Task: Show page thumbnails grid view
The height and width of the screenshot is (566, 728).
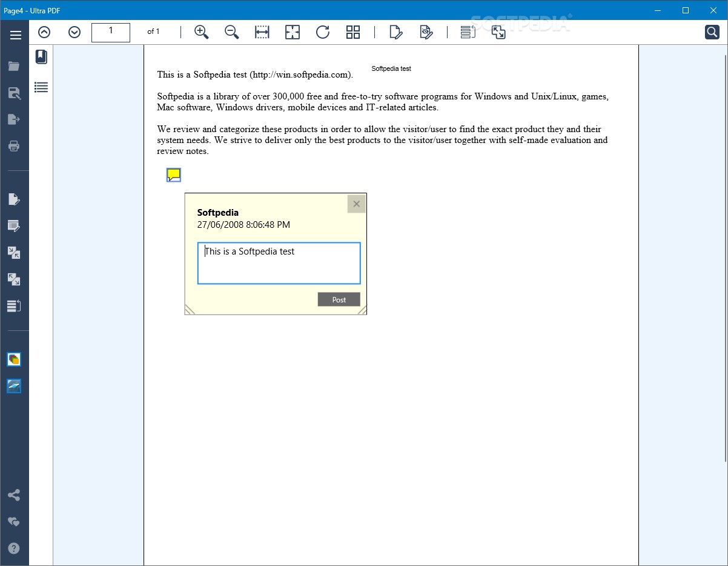Action: tap(353, 32)
